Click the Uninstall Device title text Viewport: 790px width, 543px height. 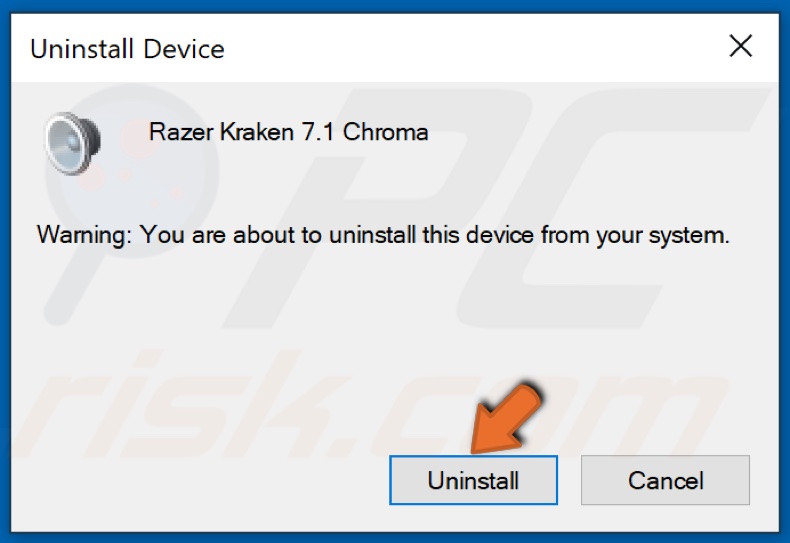(127, 49)
